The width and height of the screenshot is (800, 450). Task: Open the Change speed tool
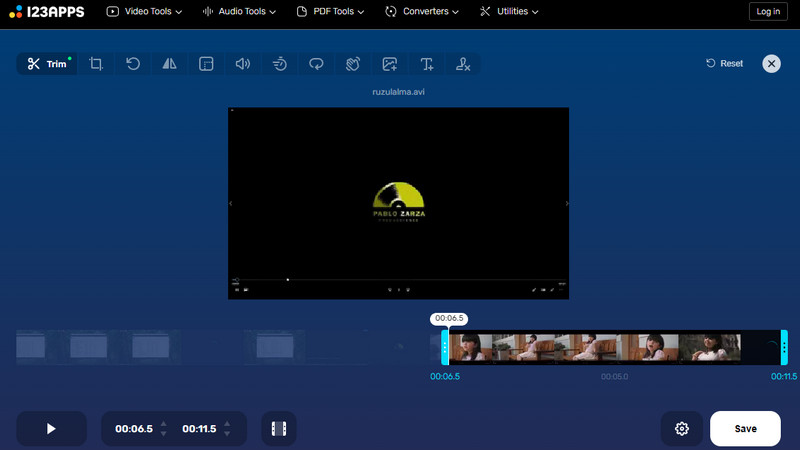280,64
